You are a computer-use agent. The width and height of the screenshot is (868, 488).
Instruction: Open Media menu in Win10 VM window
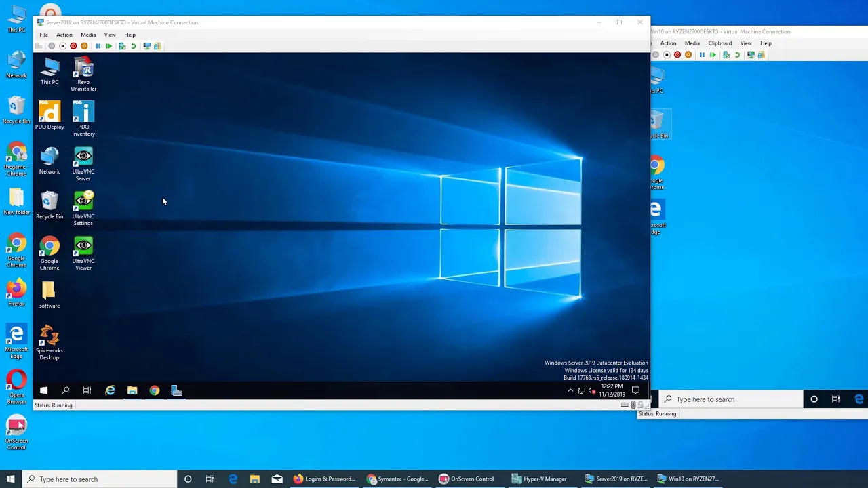(692, 43)
